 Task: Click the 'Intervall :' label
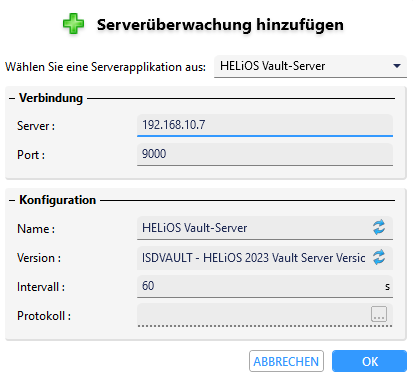click(41, 287)
